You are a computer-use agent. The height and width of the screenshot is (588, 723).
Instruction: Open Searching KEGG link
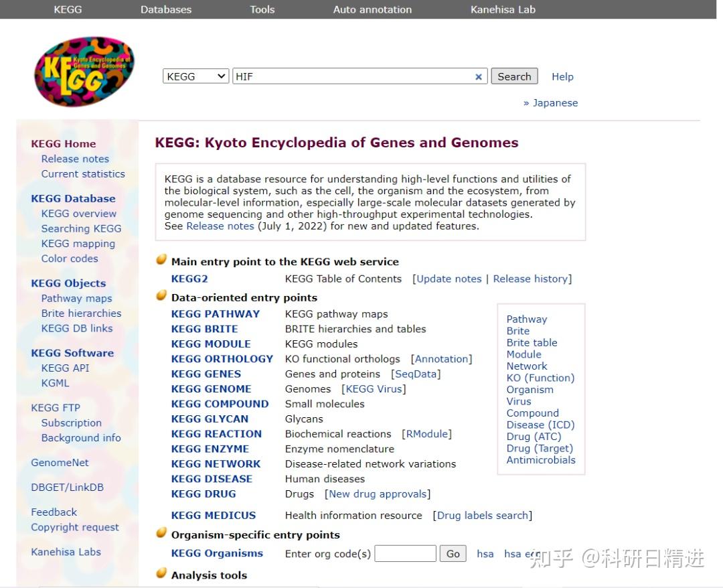click(x=81, y=229)
